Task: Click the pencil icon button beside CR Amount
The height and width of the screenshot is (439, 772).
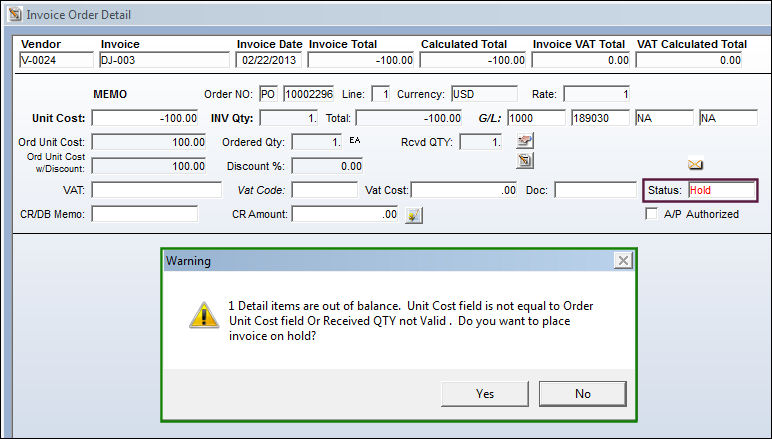Action: (414, 215)
